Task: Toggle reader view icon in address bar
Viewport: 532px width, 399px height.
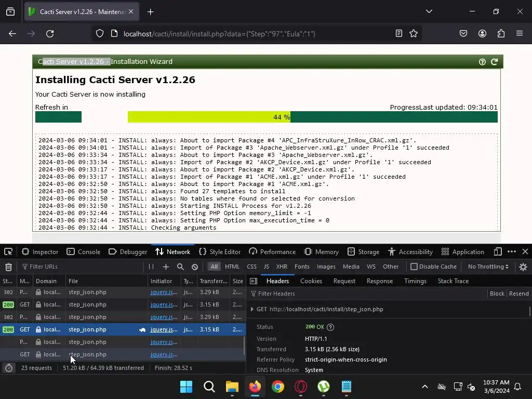Action: 399,33
